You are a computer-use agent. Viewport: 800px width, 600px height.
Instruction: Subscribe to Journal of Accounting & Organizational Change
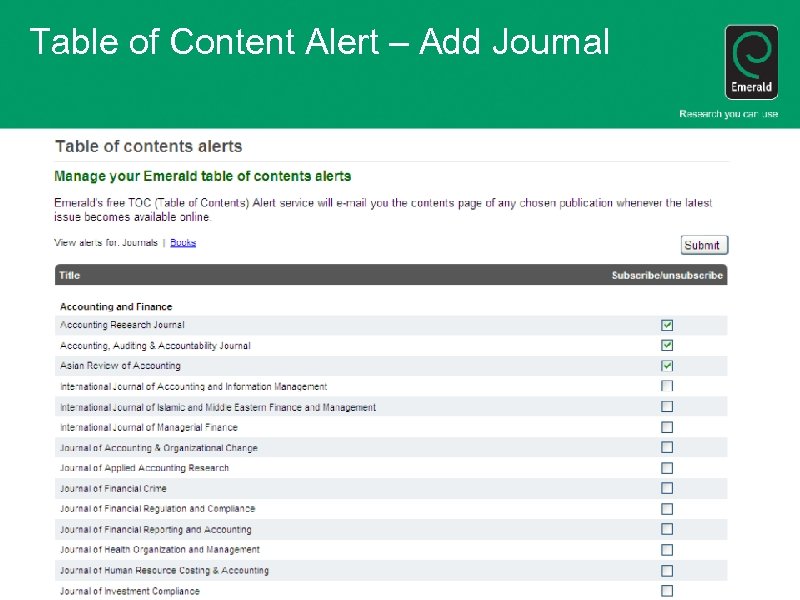pos(667,447)
